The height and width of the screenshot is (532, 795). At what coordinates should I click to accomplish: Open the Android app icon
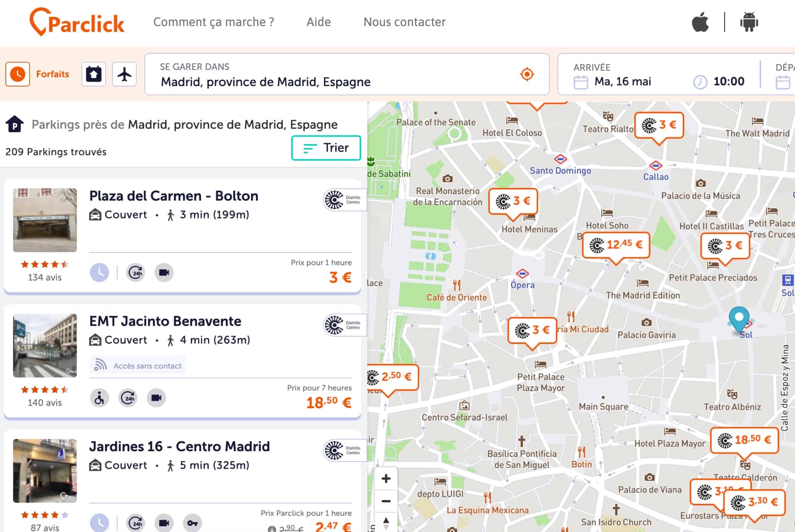point(749,22)
